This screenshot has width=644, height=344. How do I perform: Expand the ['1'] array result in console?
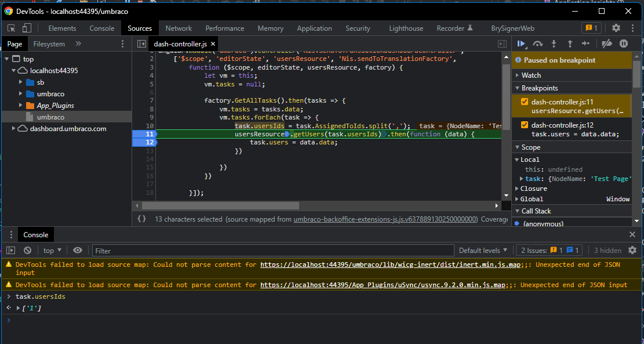19,308
